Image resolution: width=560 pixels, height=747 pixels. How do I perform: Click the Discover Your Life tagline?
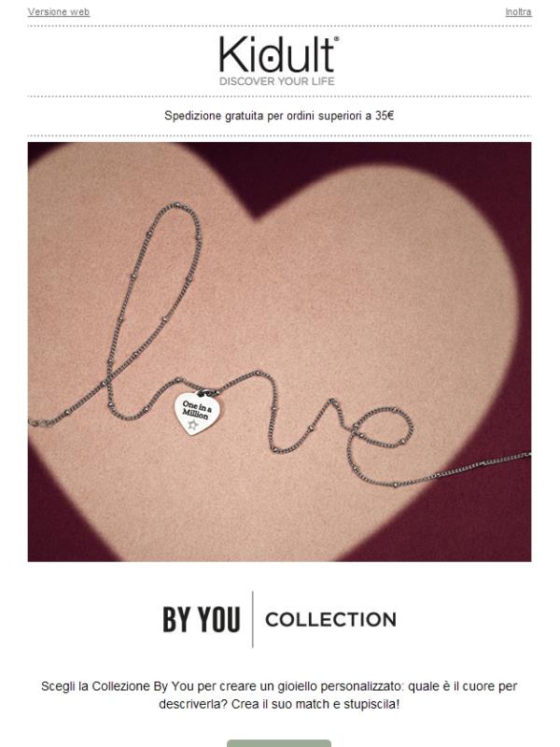point(277,81)
